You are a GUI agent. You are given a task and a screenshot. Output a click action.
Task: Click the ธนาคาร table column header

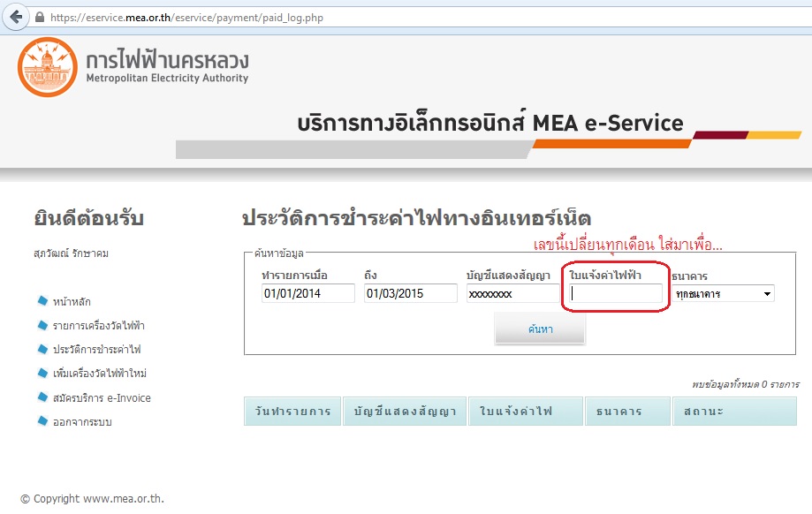627,412
